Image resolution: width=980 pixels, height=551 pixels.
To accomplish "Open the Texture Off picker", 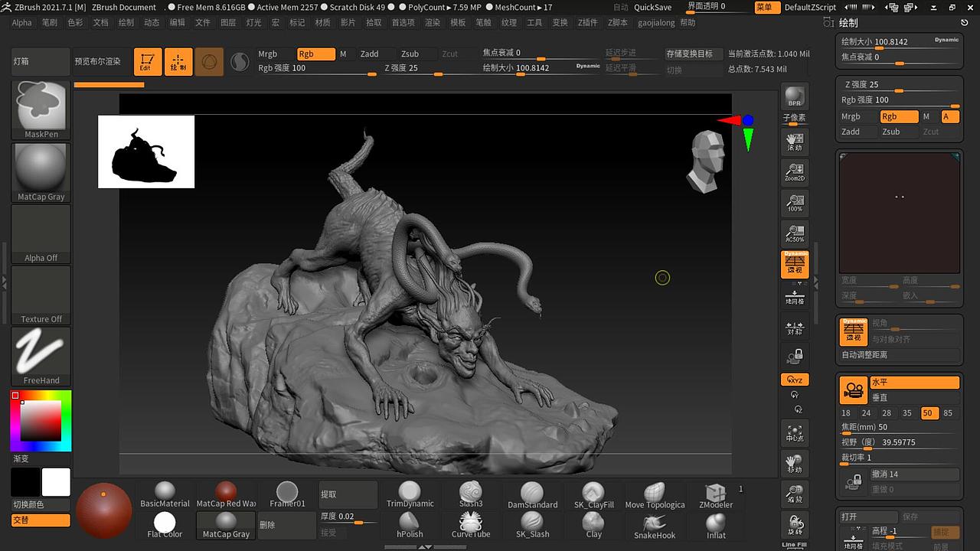I will [x=41, y=295].
